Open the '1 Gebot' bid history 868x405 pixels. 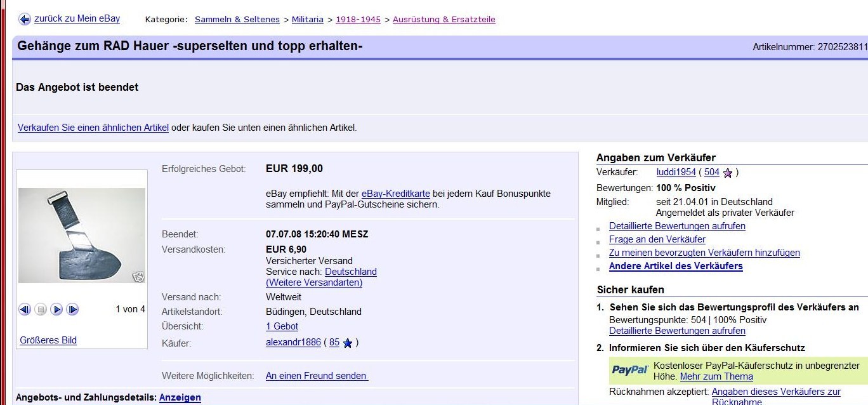pyautogui.click(x=282, y=326)
